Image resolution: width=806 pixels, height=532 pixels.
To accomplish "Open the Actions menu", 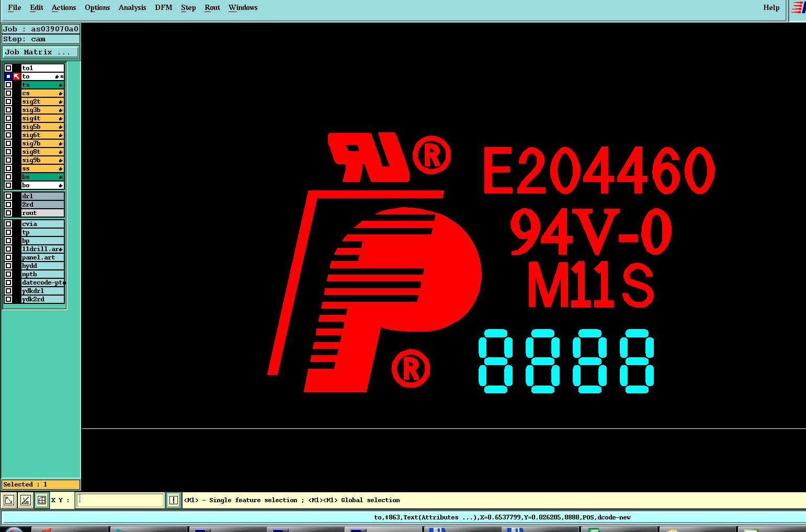I will click(64, 7).
